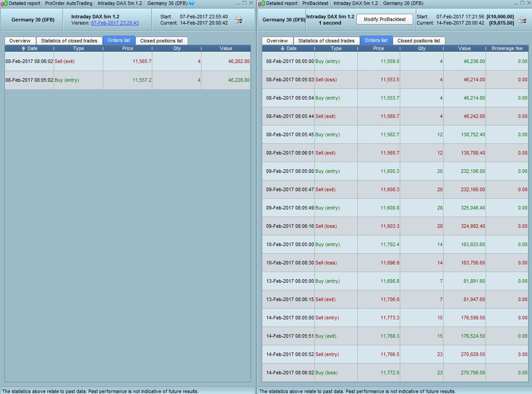532x394 pixels.
Task: Switch to right Closed positions list tab
Action: 419,41
